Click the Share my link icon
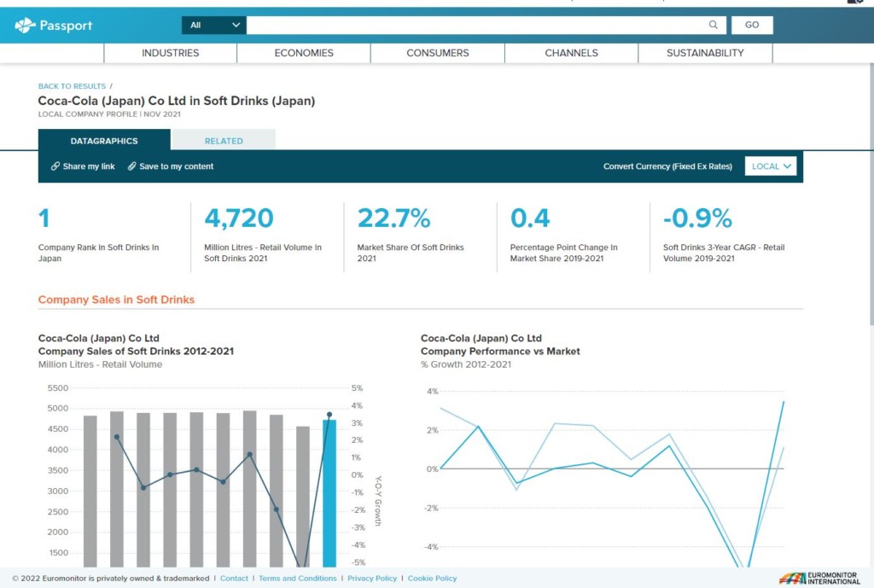 55,166
